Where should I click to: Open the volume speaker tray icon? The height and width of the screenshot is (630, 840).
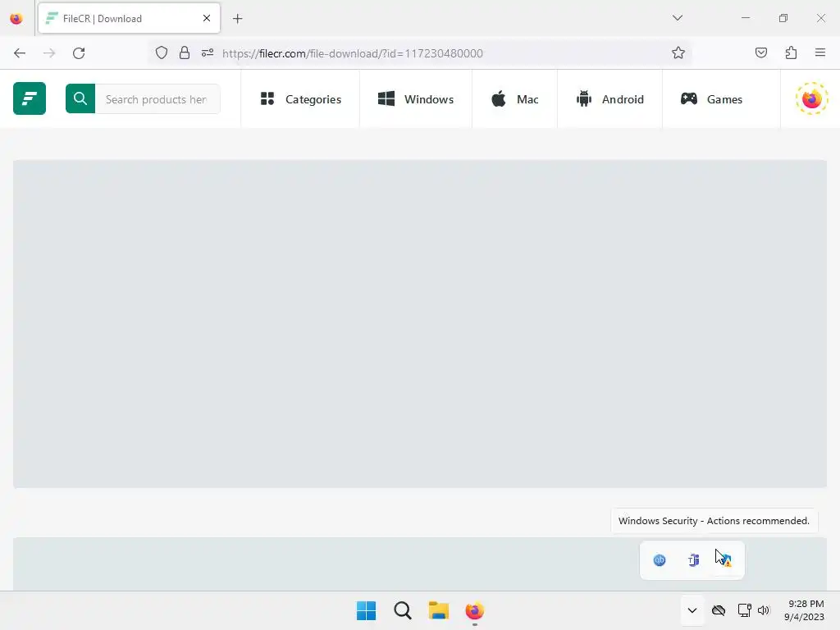tap(764, 610)
